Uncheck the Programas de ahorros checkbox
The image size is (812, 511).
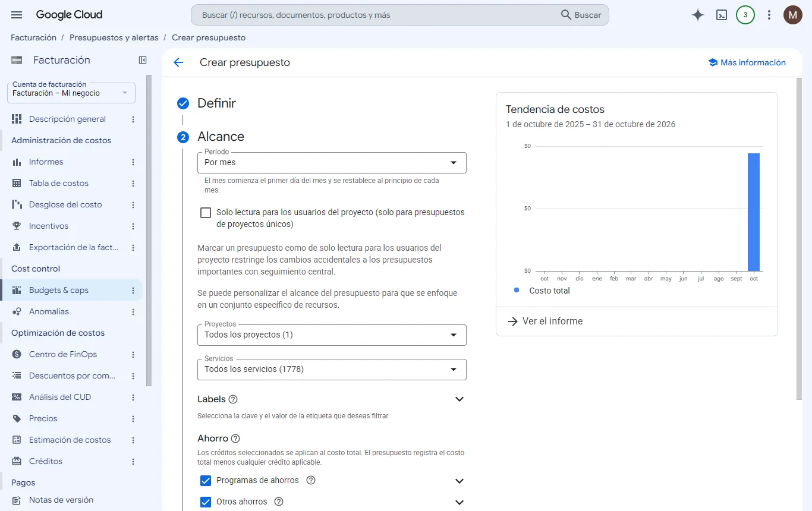pyautogui.click(x=206, y=480)
